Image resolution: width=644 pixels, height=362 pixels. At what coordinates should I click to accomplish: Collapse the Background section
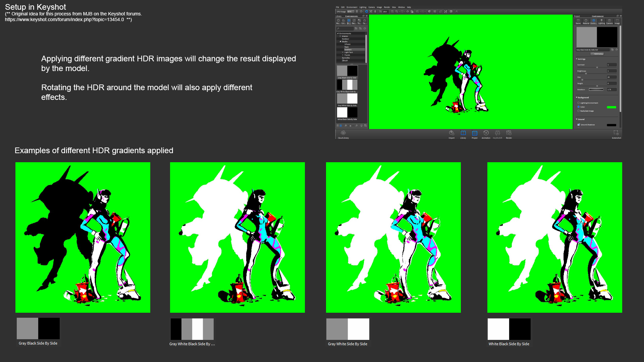(577, 98)
